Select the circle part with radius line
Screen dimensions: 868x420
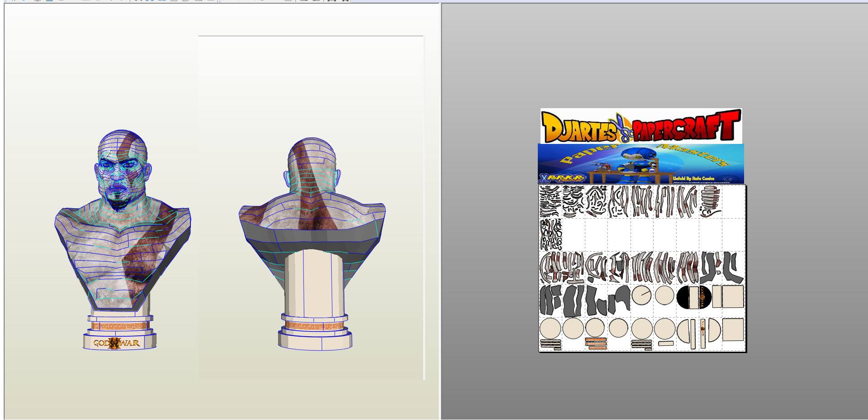(x=642, y=295)
